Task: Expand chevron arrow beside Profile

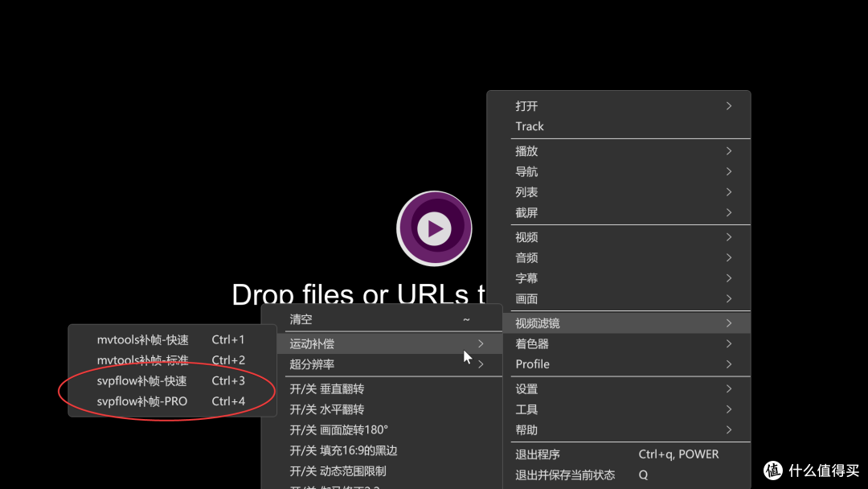Action: coord(729,364)
